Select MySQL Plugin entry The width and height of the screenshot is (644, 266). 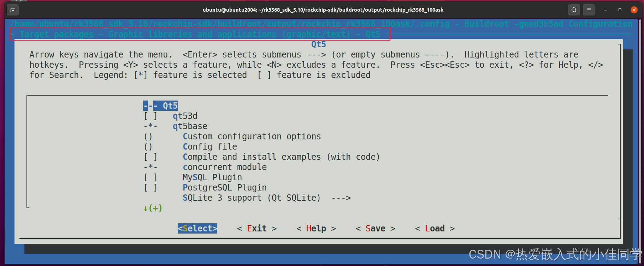(212, 177)
